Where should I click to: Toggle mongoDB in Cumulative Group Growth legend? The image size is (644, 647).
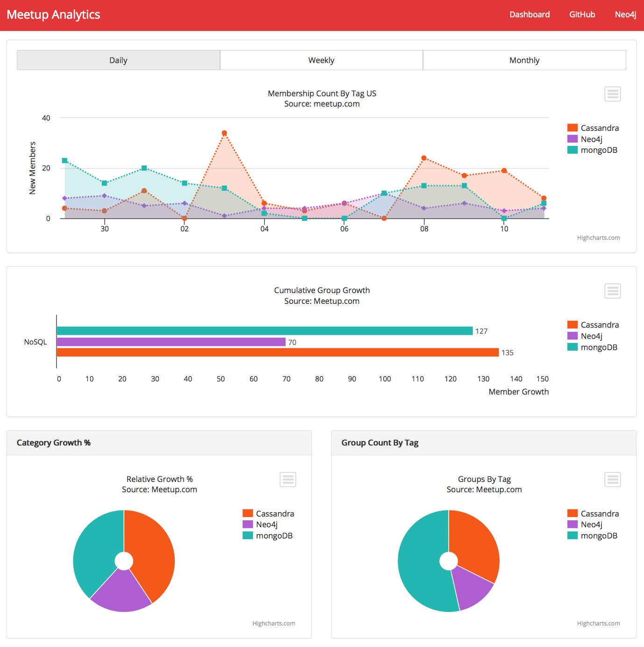coord(593,347)
